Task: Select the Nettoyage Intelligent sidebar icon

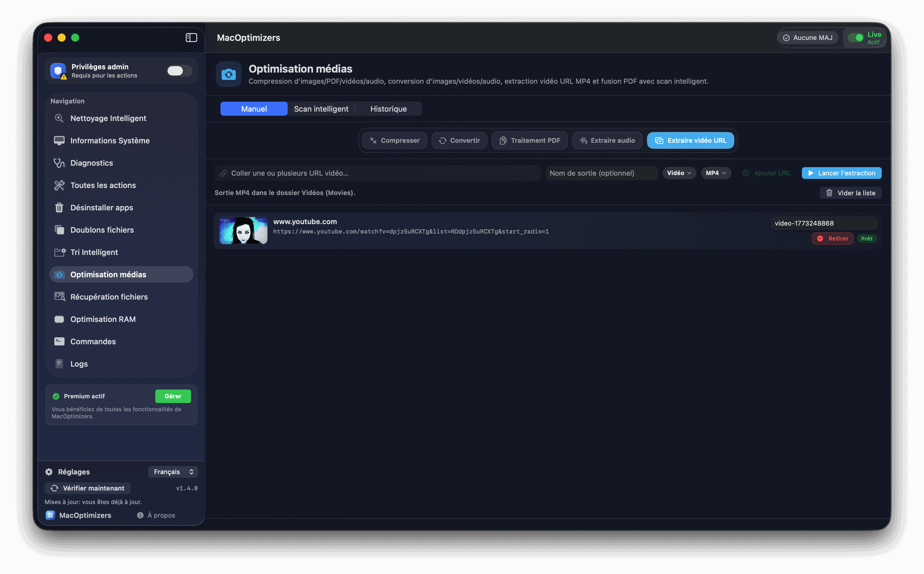Action: [x=59, y=118]
